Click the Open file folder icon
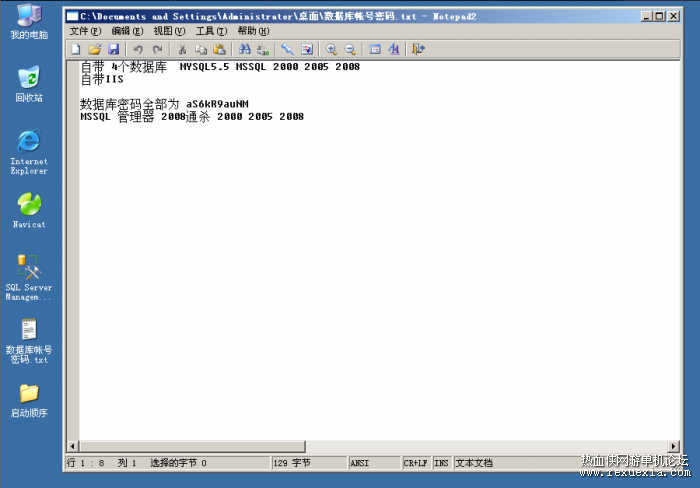 tap(95, 49)
